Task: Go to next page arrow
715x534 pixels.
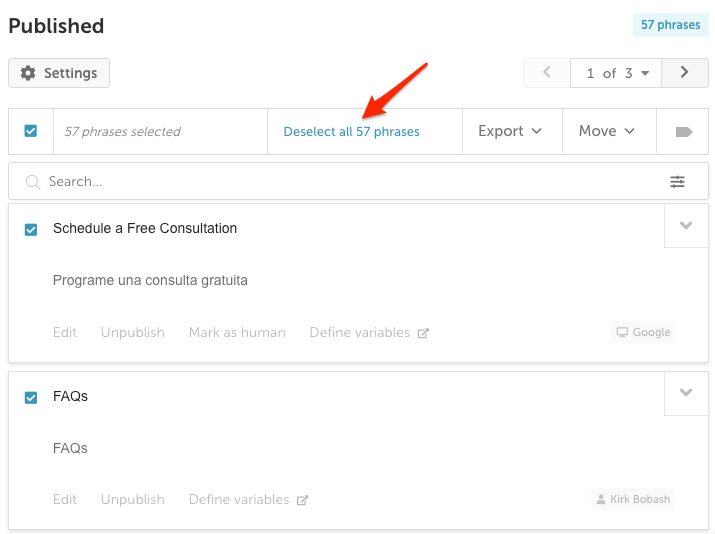Action: click(x=684, y=73)
